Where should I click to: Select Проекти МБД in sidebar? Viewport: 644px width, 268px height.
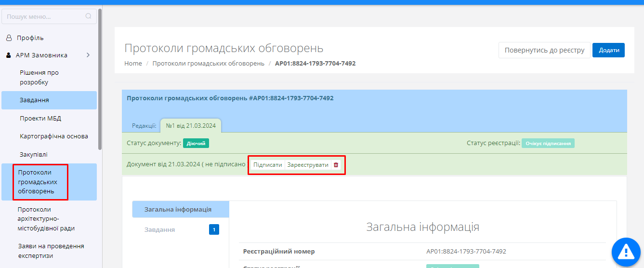pyautogui.click(x=40, y=118)
